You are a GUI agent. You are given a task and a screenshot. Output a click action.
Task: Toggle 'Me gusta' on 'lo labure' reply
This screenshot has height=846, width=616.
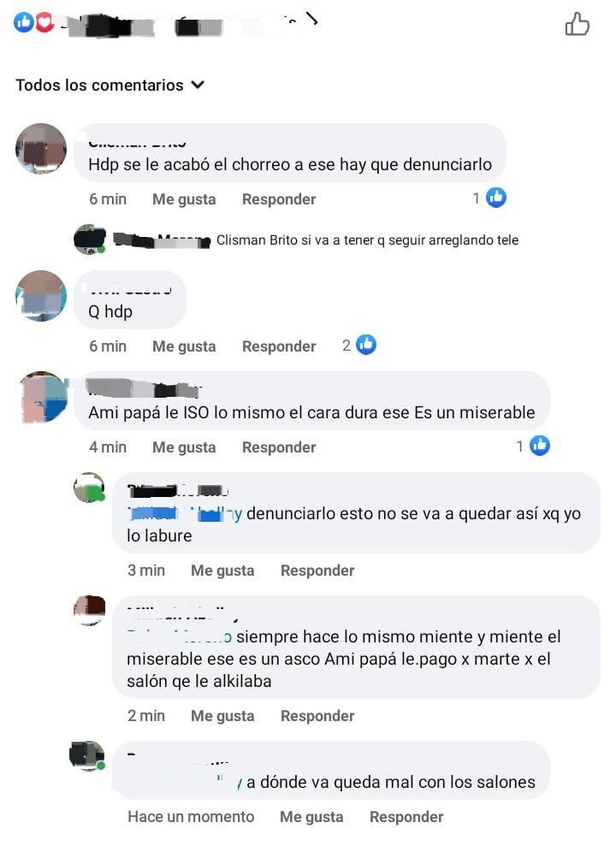click(x=222, y=571)
